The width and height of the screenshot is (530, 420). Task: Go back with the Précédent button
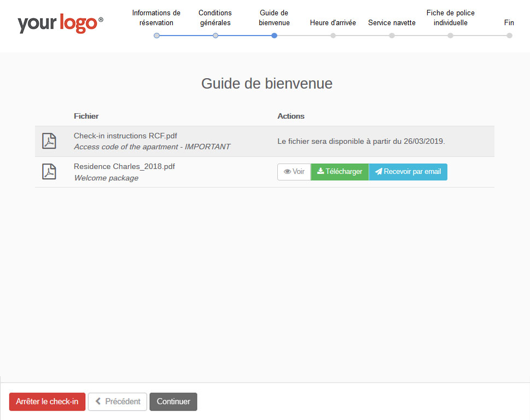(118, 401)
